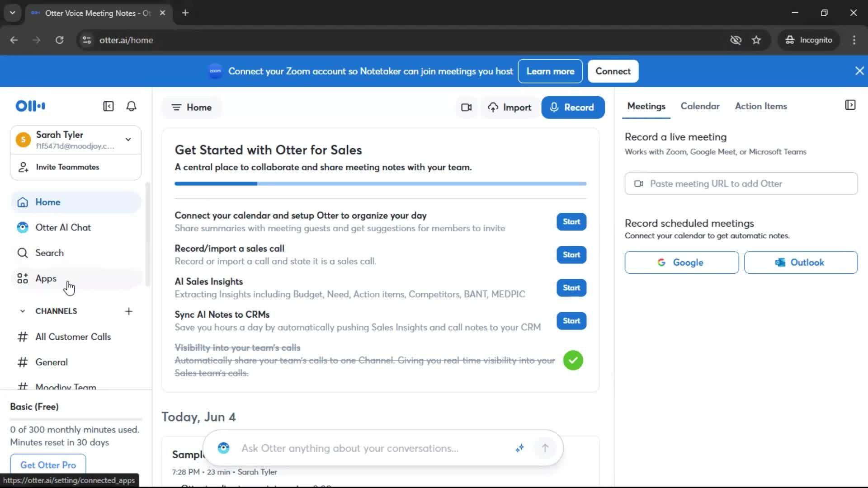Click Learn more in the Zoom banner
The height and width of the screenshot is (488, 868).
pyautogui.click(x=550, y=71)
